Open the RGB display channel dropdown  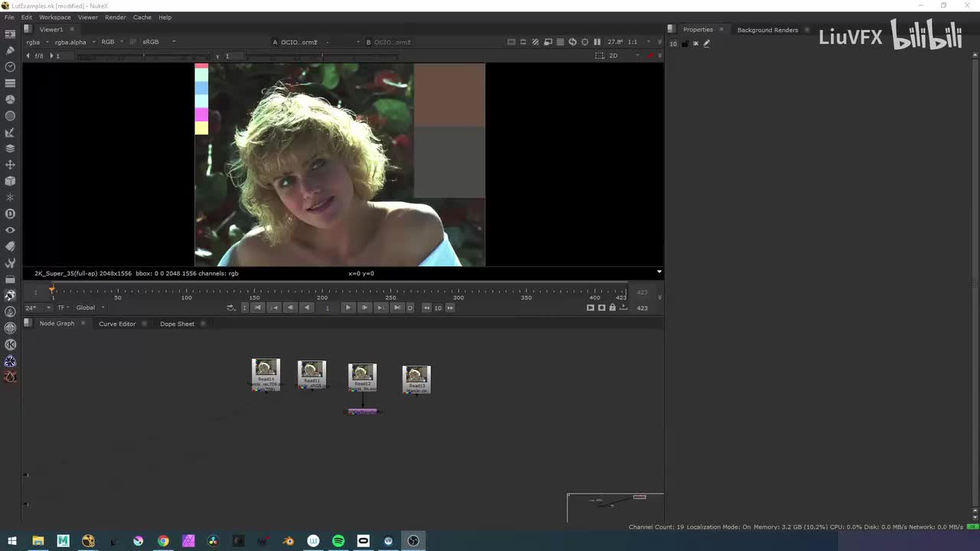click(112, 42)
